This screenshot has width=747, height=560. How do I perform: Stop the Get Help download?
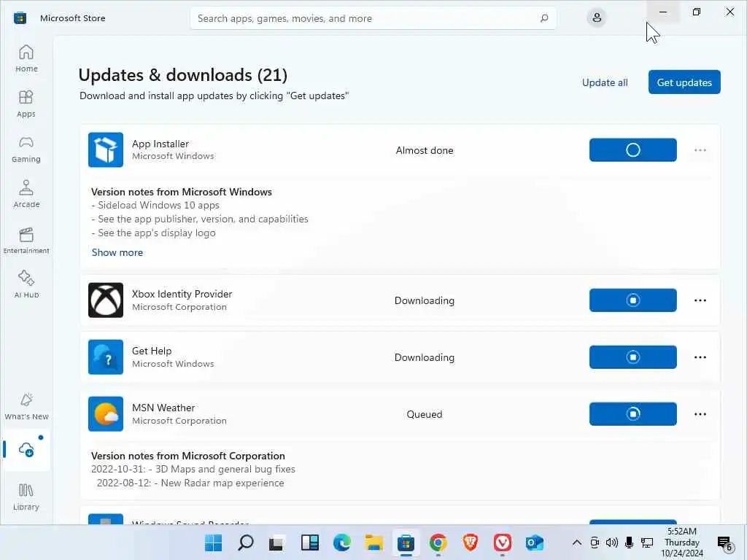coord(632,357)
